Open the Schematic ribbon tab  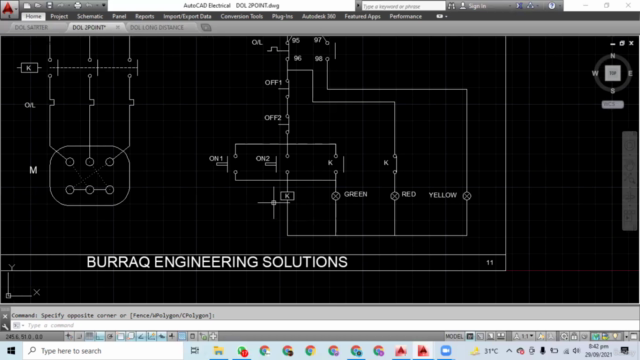(x=90, y=16)
